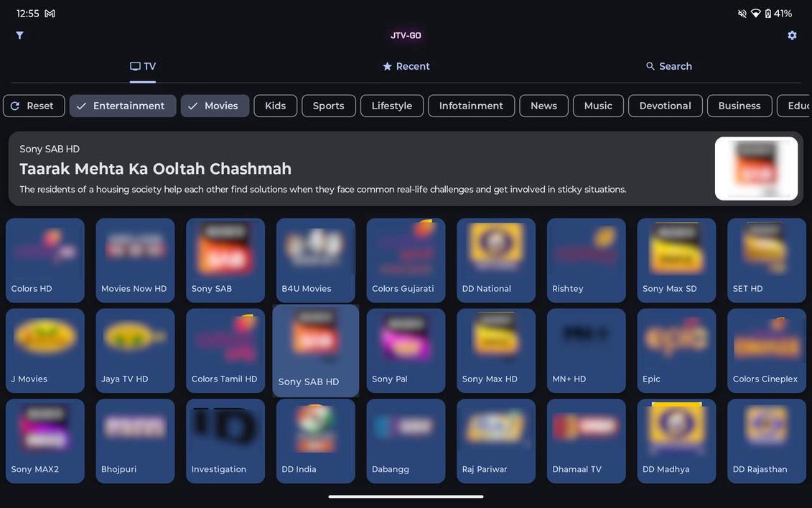This screenshot has height=508, width=812.
Task: Open the SET HD channel
Action: tap(767, 260)
